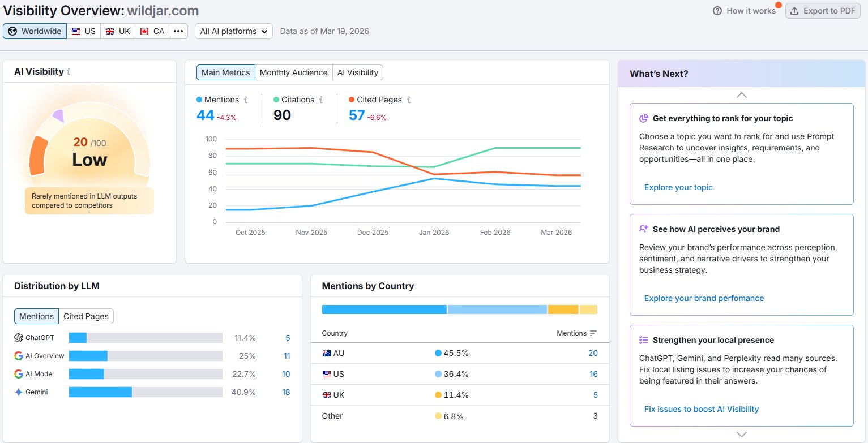
Task: Open Explore your brand perfomance link
Action: 704,298
